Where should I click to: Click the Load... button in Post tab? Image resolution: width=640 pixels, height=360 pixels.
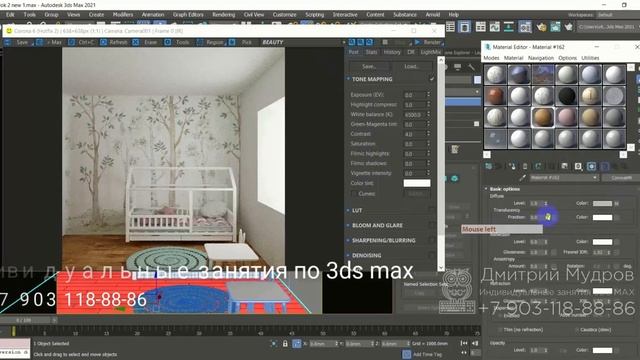(411, 66)
